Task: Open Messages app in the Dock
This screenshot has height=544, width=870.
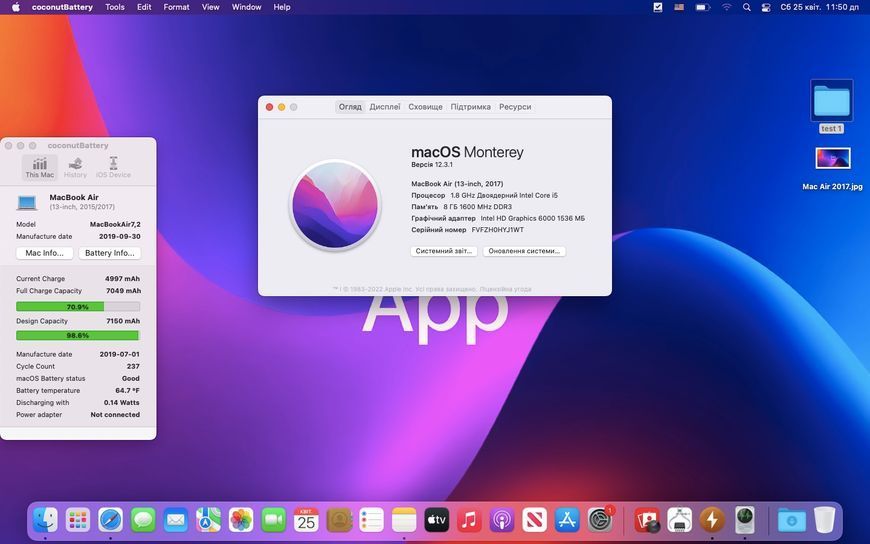Action: pyautogui.click(x=143, y=520)
